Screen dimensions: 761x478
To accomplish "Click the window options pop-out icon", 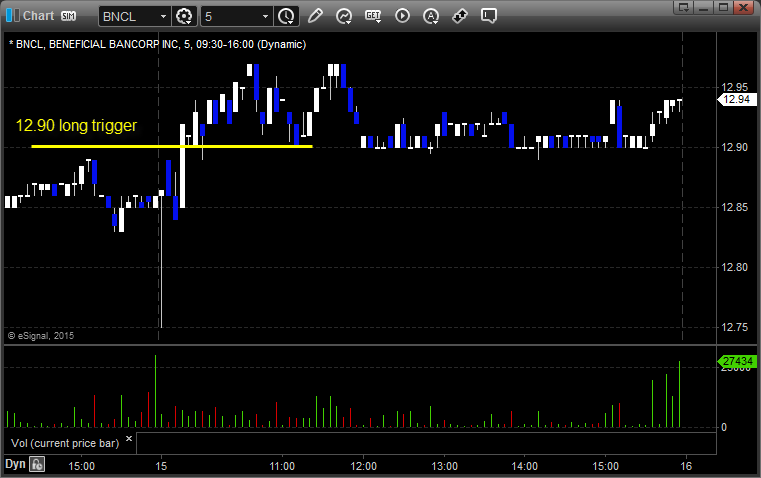I will pos(684,7).
